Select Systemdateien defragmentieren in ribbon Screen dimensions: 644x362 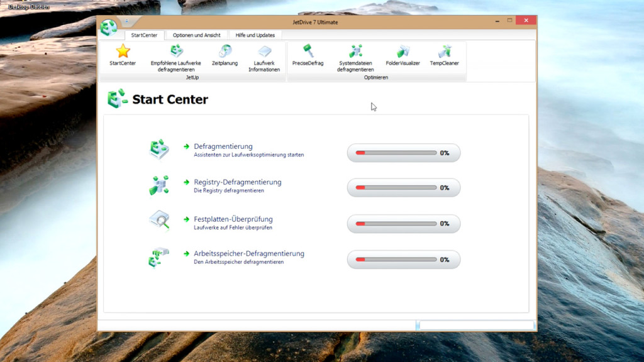click(x=355, y=52)
